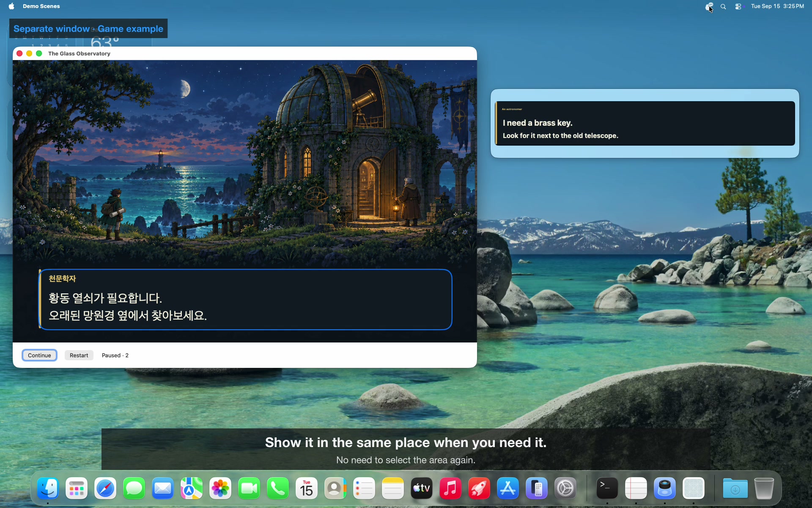Click the English translation overlay panel
The width and height of the screenshot is (812, 508).
[645, 123]
